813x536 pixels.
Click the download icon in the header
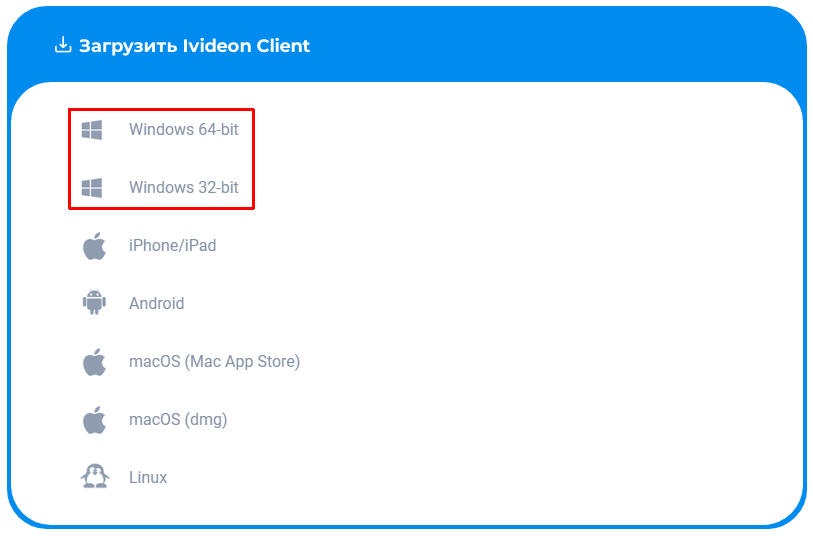[x=63, y=45]
